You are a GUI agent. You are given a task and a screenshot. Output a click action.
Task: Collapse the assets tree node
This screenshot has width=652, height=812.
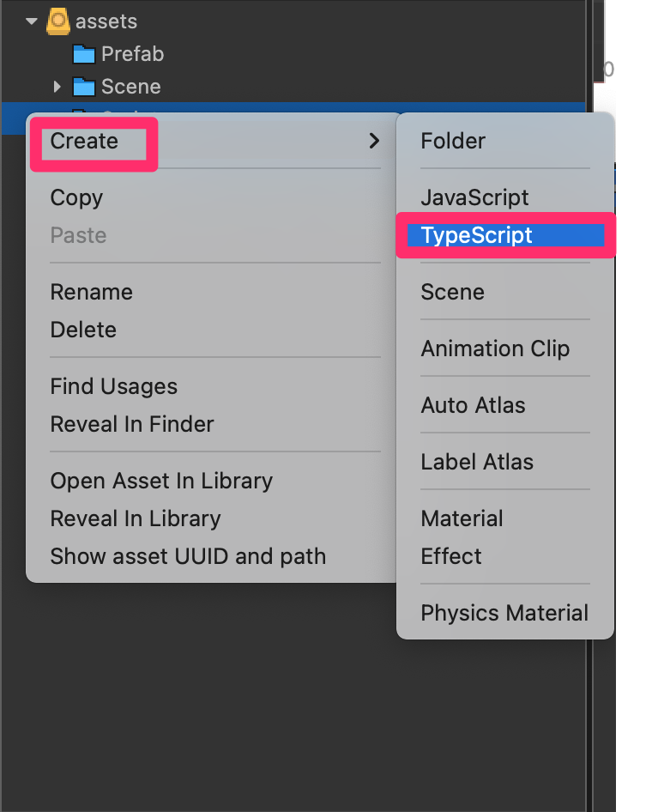(x=32, y=21)
